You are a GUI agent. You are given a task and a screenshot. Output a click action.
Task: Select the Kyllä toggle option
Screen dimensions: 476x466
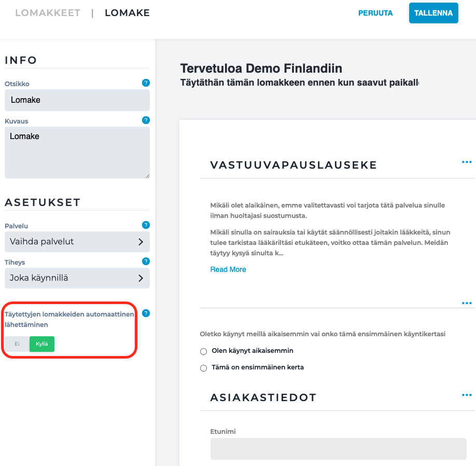[x=42, y=344]
